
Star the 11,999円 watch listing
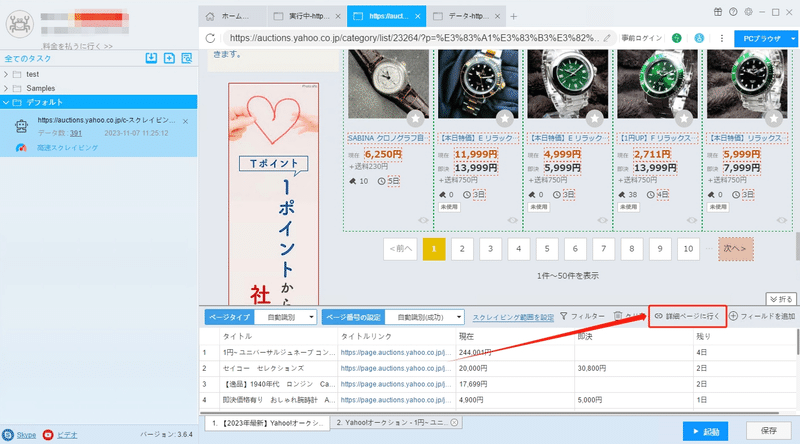click(505, 119)
